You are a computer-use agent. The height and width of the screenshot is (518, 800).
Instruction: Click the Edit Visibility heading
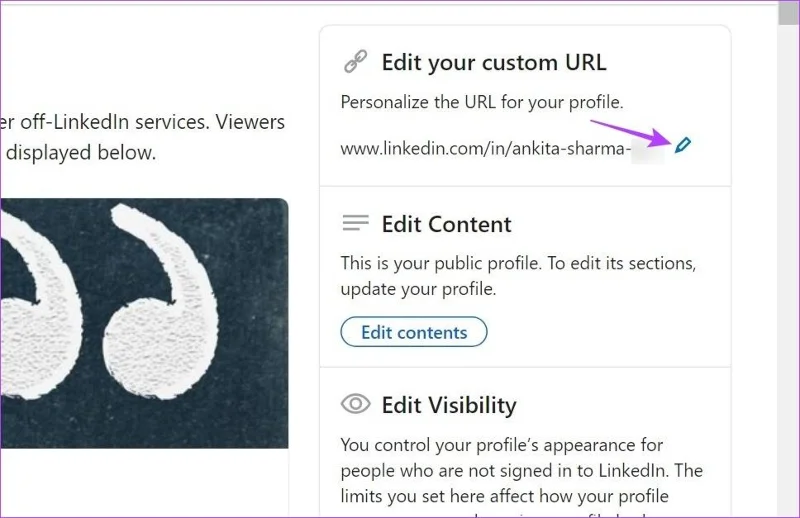[x=449, y=405]
